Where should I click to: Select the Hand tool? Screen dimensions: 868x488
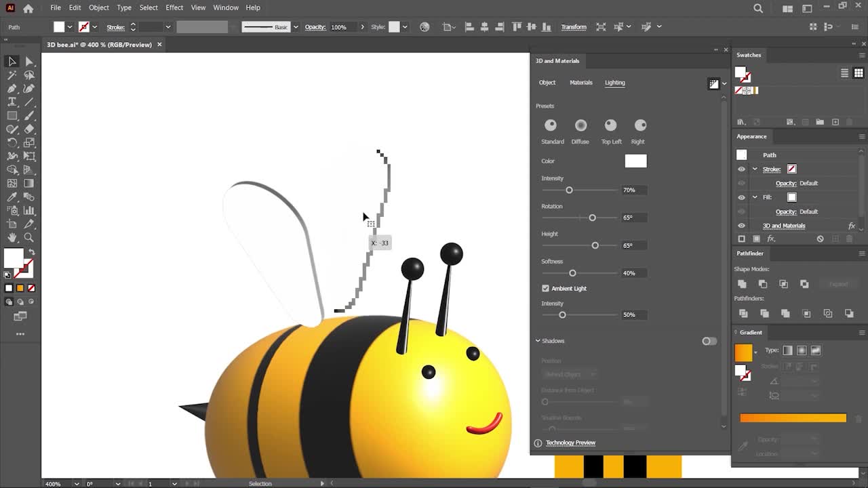[12, 238]
